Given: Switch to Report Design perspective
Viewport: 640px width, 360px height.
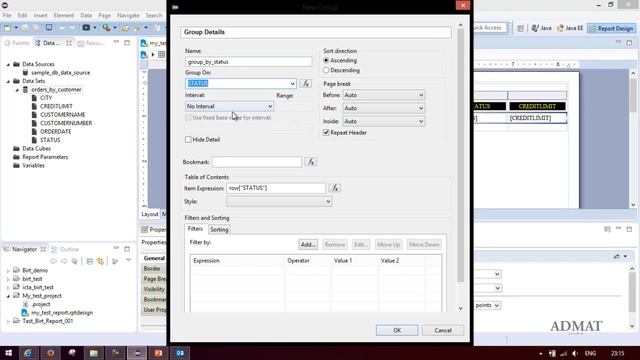Looking at the screenshot, I should 611,28.
